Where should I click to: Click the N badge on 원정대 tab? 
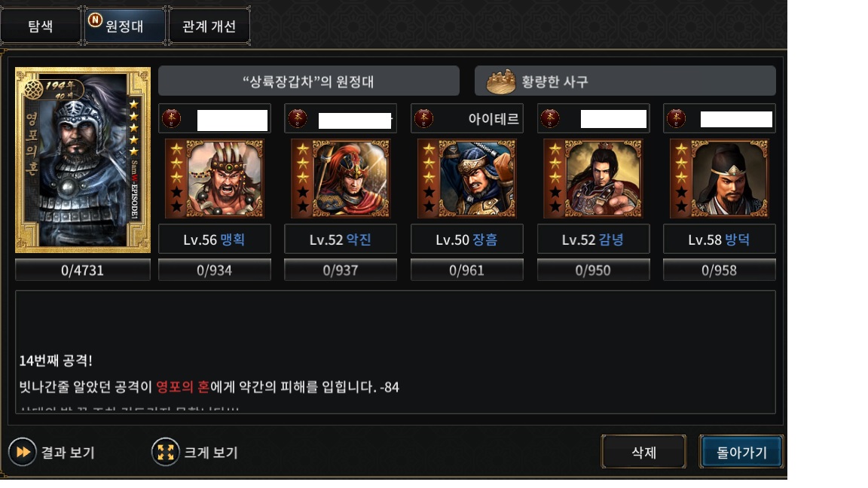pyautogui.click(x=95, y=20)
